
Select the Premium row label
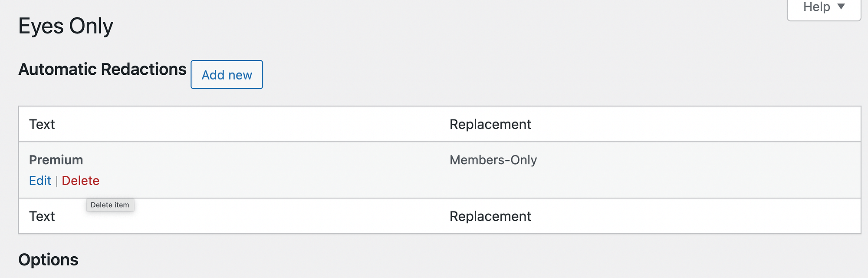pos(56,160)
